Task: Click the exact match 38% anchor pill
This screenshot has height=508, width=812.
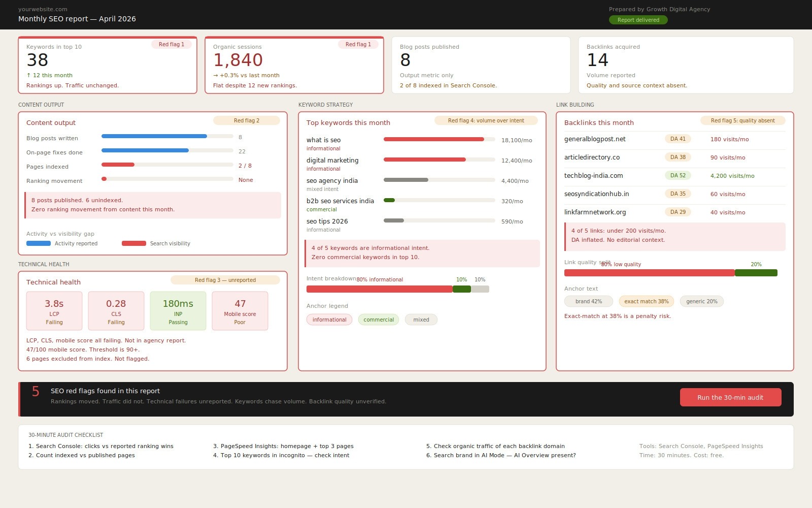Action: click(647, 301)
